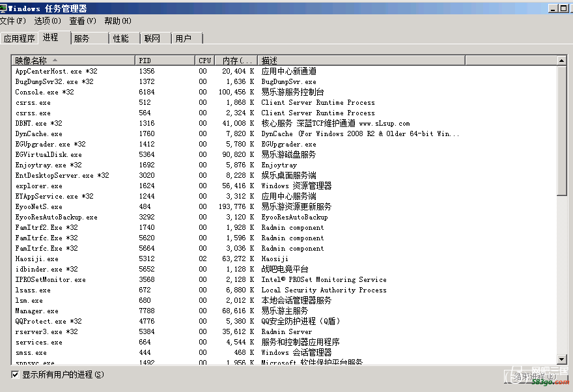Select BugDumpSvr32.exe *32 process
Viewport: 573px width, 392px height.
click(x=285, y=81)
